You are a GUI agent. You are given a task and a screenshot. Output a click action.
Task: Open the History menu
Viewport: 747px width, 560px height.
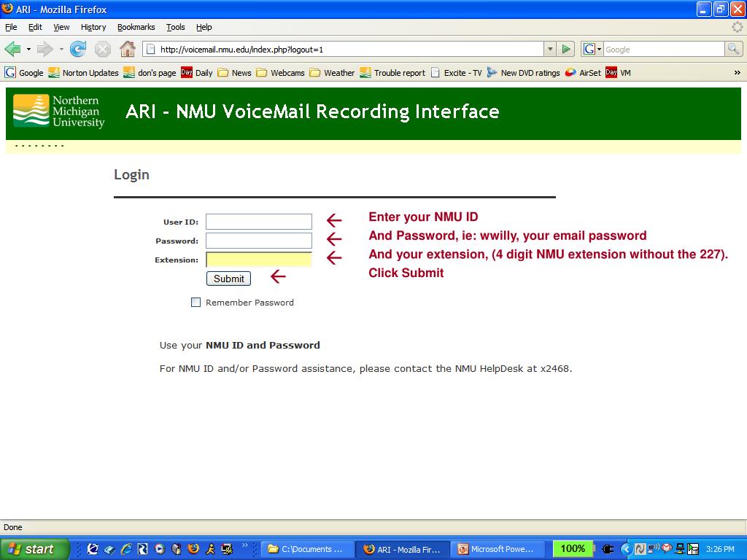(x=93, y=27)
